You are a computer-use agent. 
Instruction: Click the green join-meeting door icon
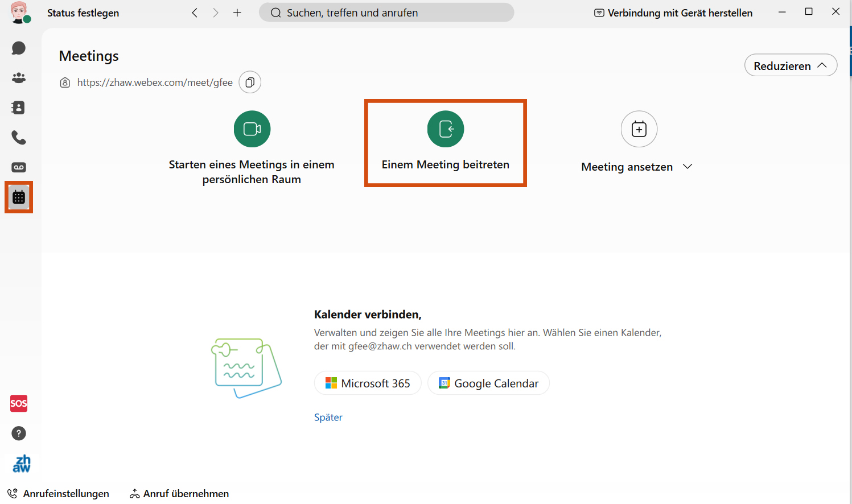[x=446, y=129]
